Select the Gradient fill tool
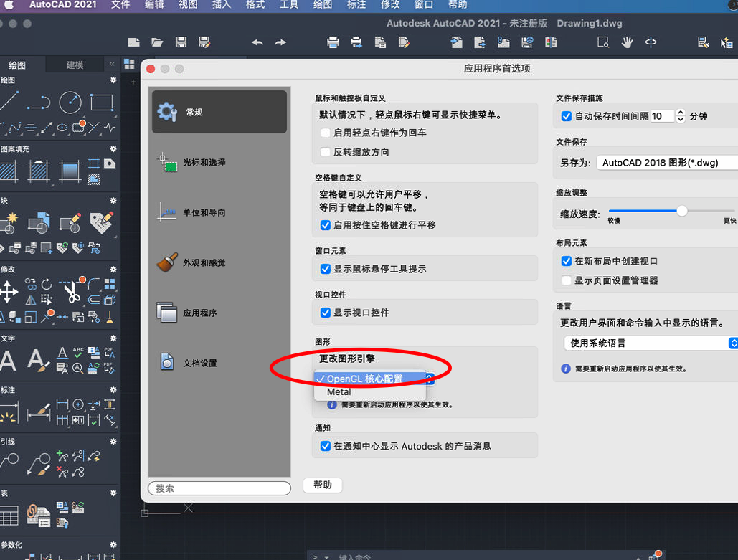 70,171
